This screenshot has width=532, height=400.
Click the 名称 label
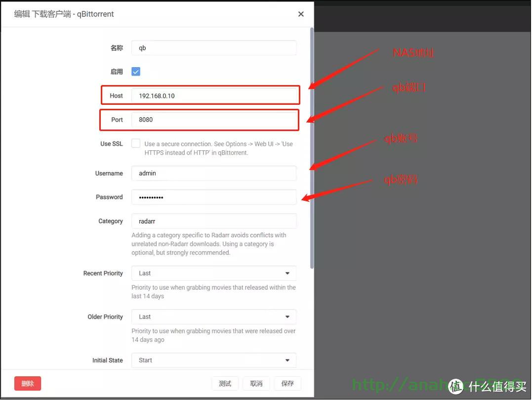117,48
